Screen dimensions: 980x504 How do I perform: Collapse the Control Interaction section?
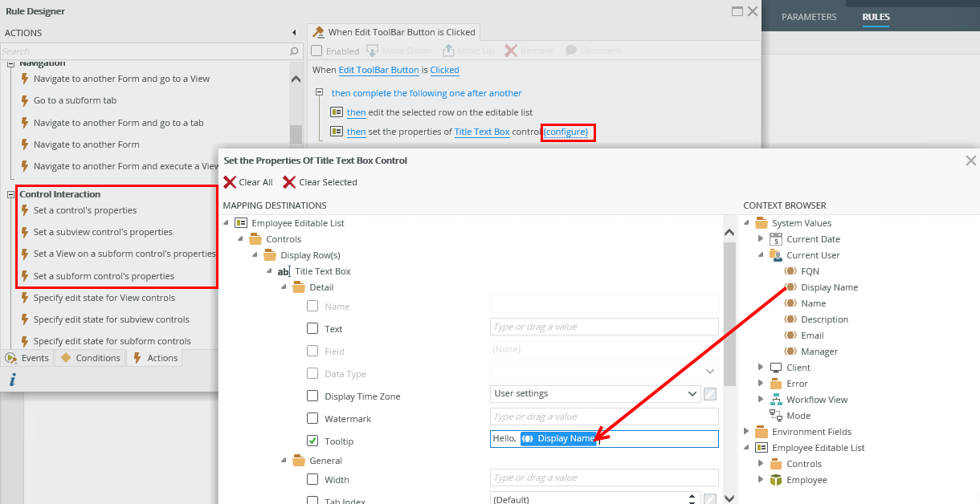11,194
